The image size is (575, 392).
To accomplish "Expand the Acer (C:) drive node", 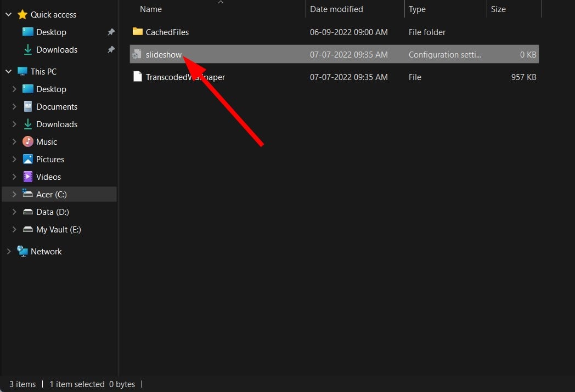I will [14, 194].
